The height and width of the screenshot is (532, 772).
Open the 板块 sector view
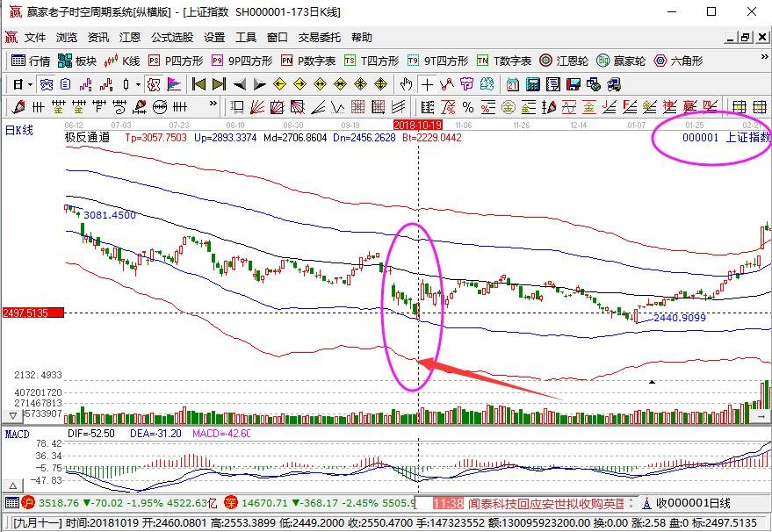tap(76, 61)
